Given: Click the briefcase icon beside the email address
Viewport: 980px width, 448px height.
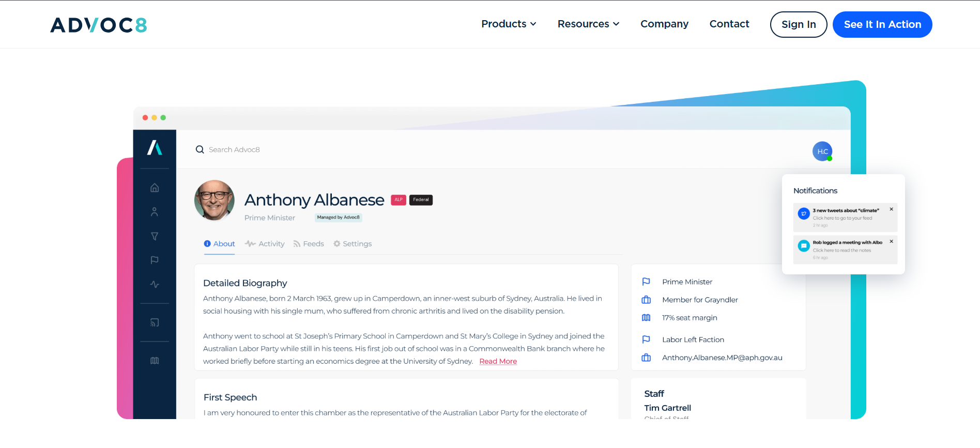Looking at the screenshot, I should coord(646,358).
